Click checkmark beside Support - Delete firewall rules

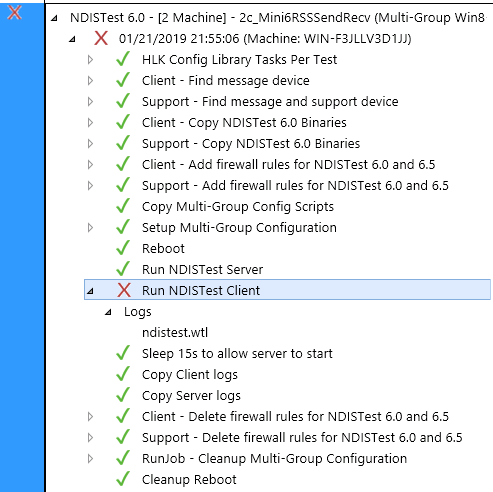pyautogui.click(x=123, y=437)
